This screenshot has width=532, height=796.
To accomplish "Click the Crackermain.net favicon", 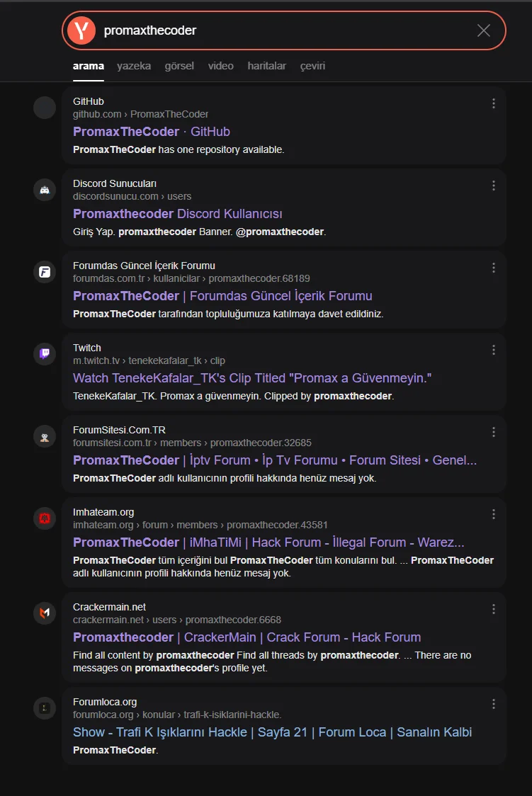I will [x=45, y=613].
